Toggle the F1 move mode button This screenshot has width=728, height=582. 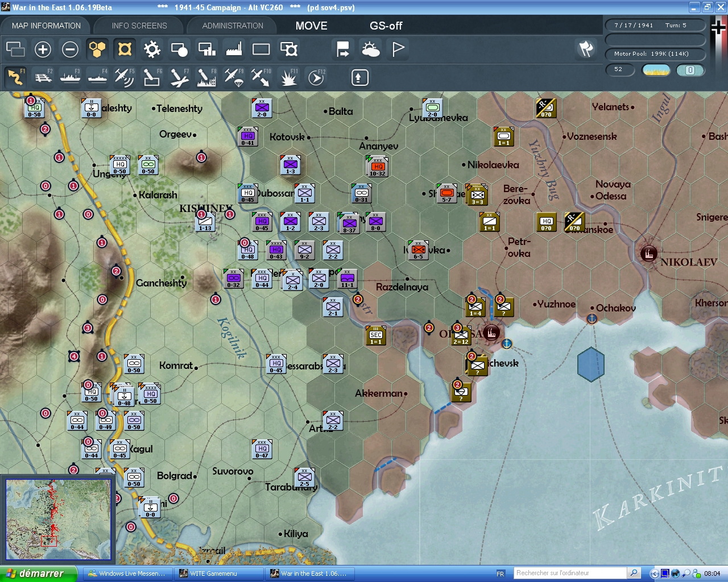(15, 77)
